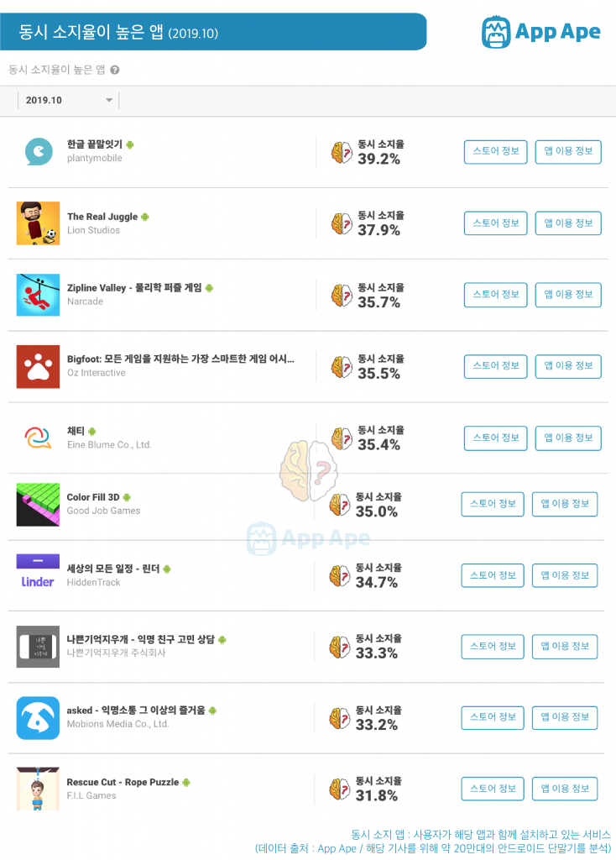Click the Rescue Cut app icon
Viewport: 616px width, 860px height.
pyautogui.click(x=38, y=789)
